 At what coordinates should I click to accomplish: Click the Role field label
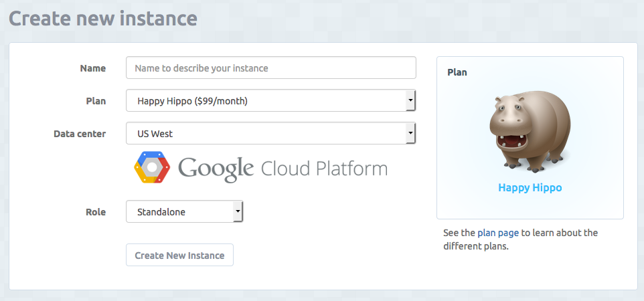94,212
